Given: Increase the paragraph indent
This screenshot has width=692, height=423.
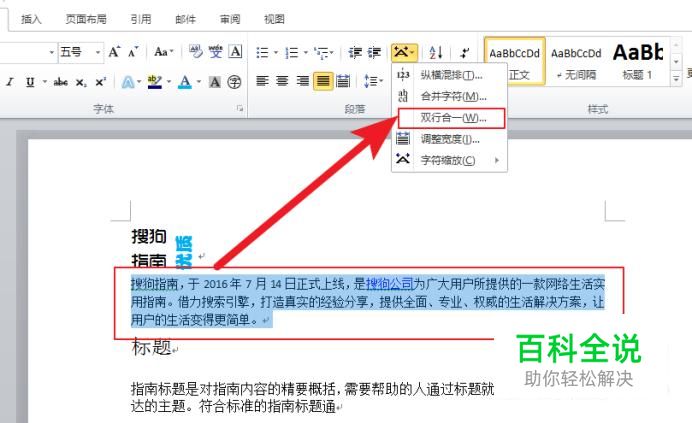Looking at the screenshot, I should [375, 53].
